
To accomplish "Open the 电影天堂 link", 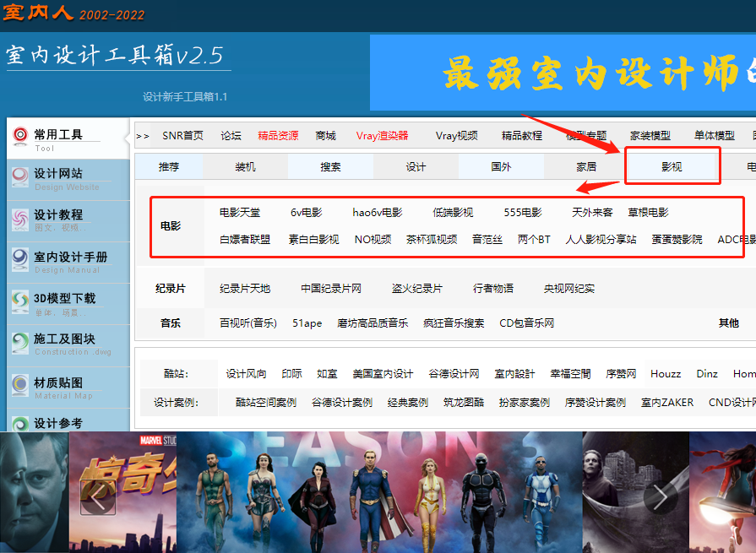I will point(240,213).
